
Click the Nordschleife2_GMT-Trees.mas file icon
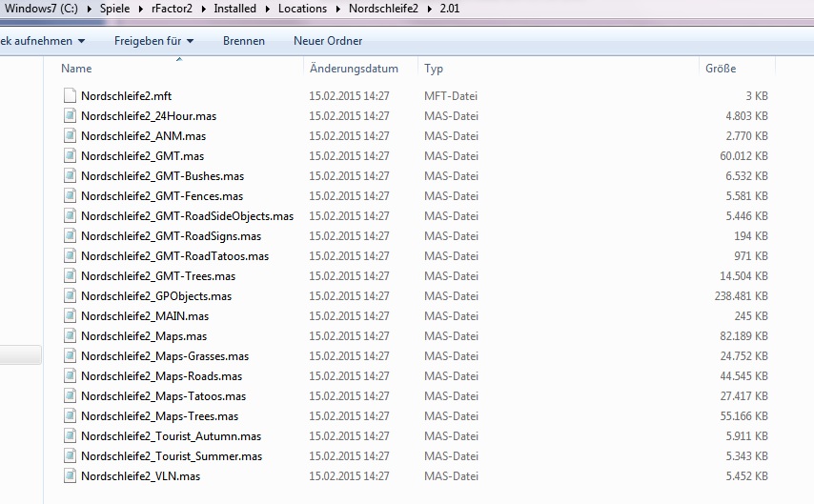point(70,275)
